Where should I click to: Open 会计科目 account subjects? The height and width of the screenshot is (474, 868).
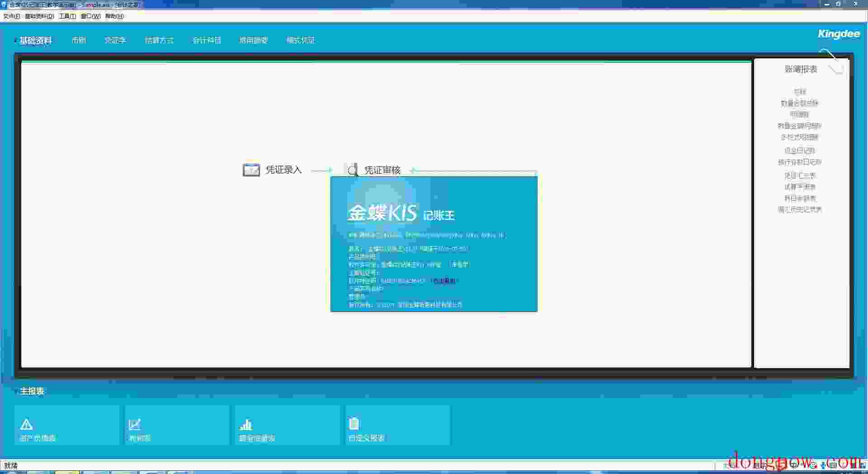207,40
